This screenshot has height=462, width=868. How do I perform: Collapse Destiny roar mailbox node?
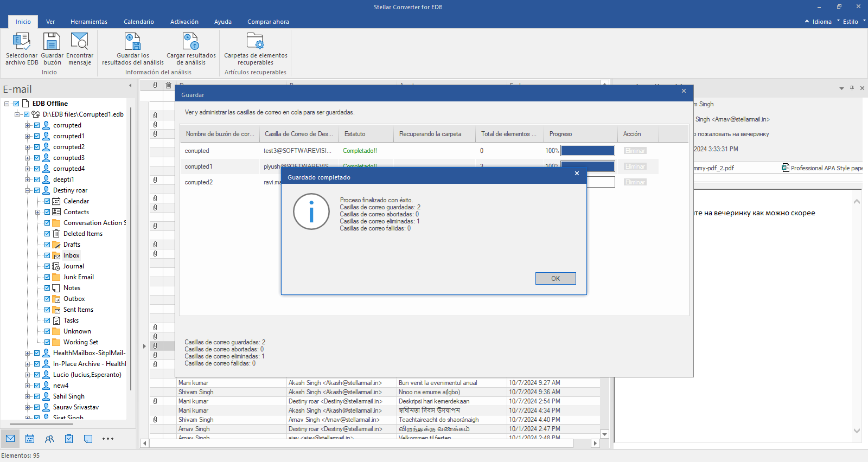click(x=28, y=190)
